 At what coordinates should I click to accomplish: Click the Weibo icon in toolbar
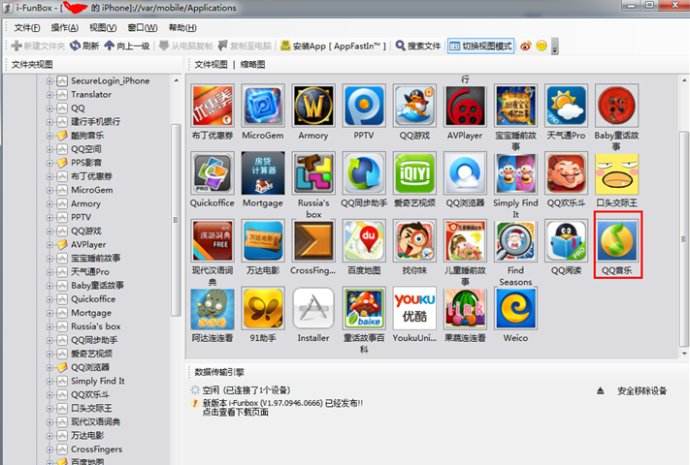tap(526, 46)
